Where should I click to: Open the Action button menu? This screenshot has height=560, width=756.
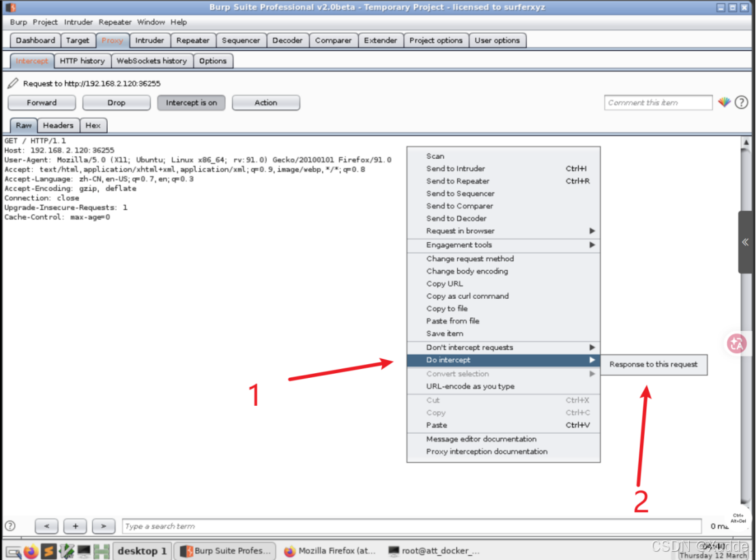pyautogui.click(x=265, y=102)
